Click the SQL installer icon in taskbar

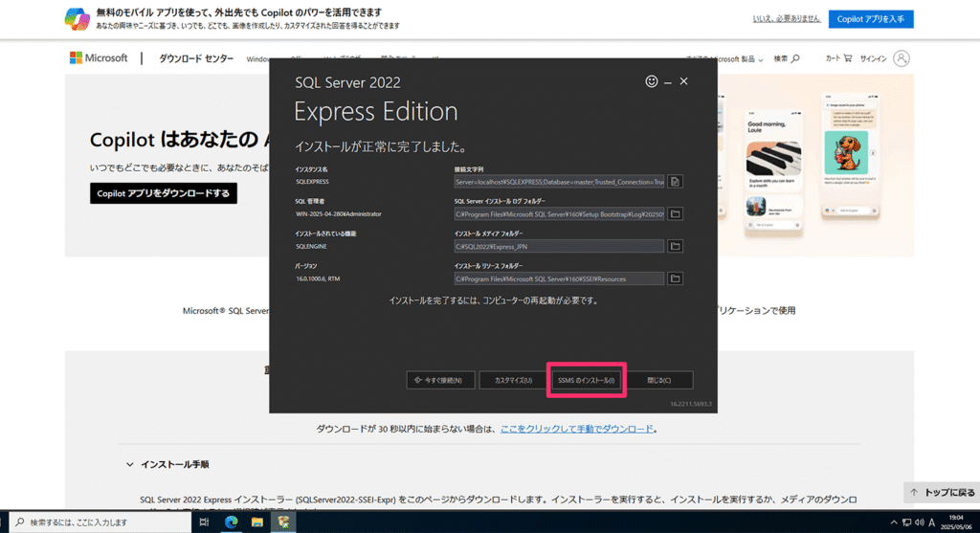pos(283,522)
